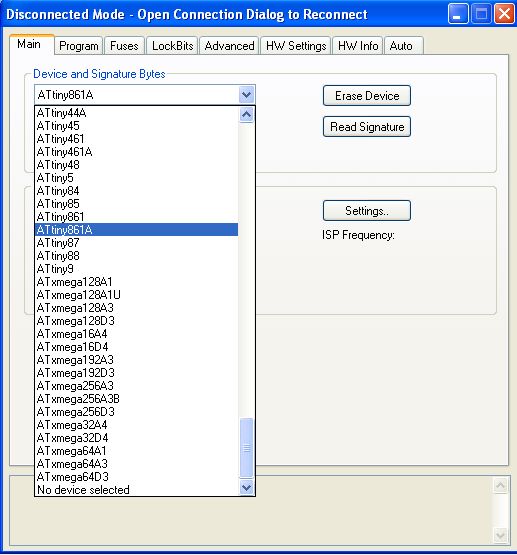Image resolution: width=517 pixels, height=555 pixels.
Task: Choose ATxmega192D3 from the list
Action: coord(137,373)
